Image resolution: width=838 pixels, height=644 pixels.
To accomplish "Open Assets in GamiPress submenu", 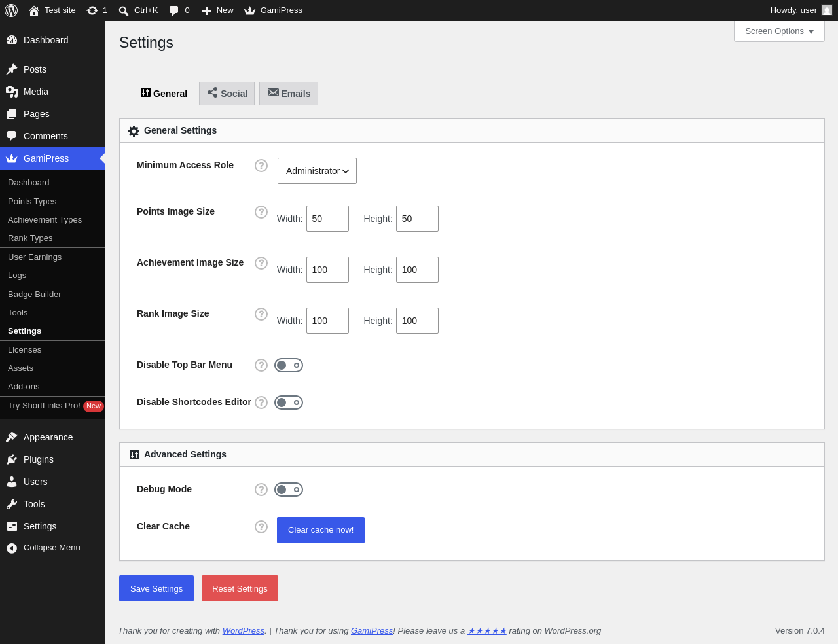I will pyautogui.click(x=52, y=368).
